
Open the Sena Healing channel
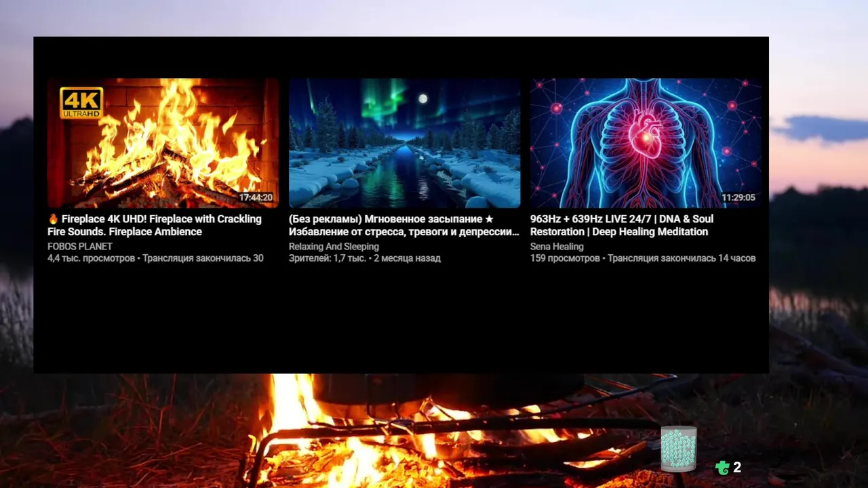coord(557,247)
